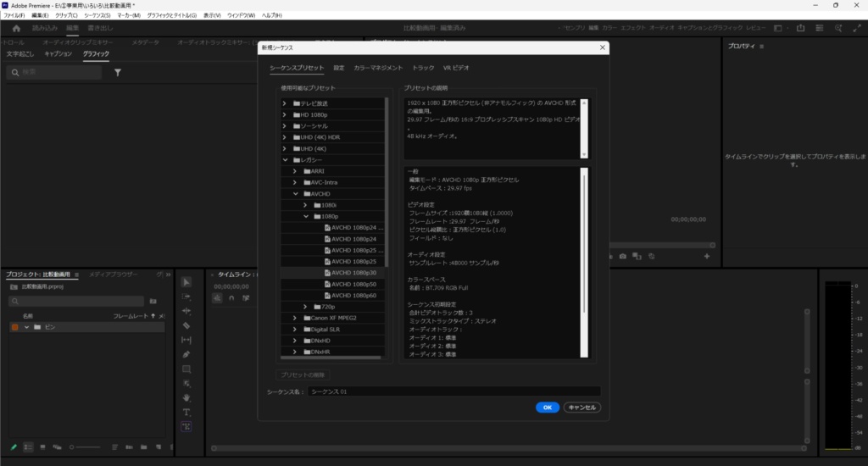The height and width of the screenshot is (466, 868).
Task: Click the 書き出し header link
Action: pyautogui.click(x=100, y=28)
